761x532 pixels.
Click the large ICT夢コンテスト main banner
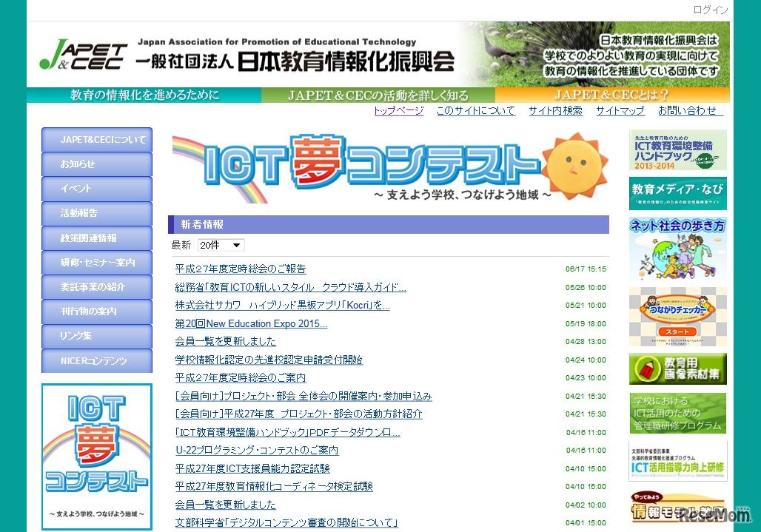point(390,168)
